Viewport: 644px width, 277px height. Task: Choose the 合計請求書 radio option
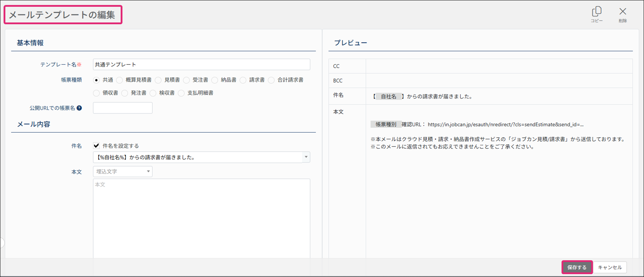pyautogui.click(x=271, y=80)
